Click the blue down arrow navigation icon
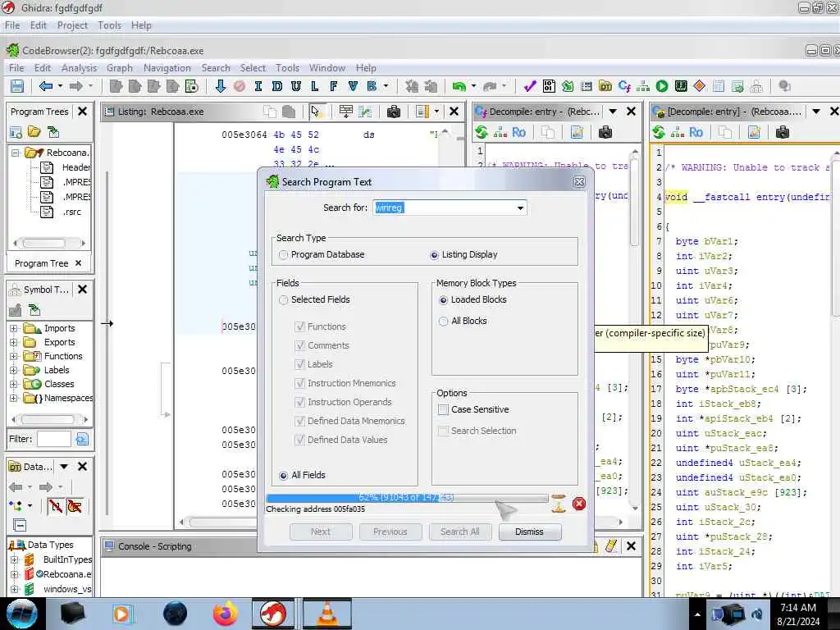Image resolution: width=840 pixels, height=630 pixels. [220, 86]
